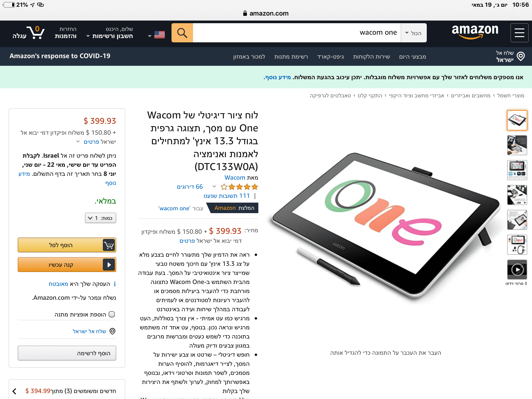Go back with the bottom left chevron arrow

(x=14, y=391)
